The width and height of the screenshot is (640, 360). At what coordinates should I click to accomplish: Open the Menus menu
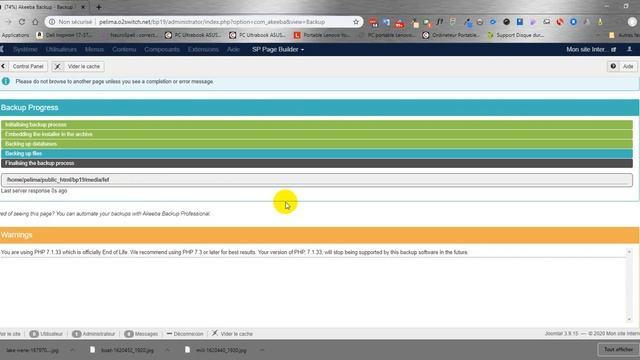tap(94, 49)
